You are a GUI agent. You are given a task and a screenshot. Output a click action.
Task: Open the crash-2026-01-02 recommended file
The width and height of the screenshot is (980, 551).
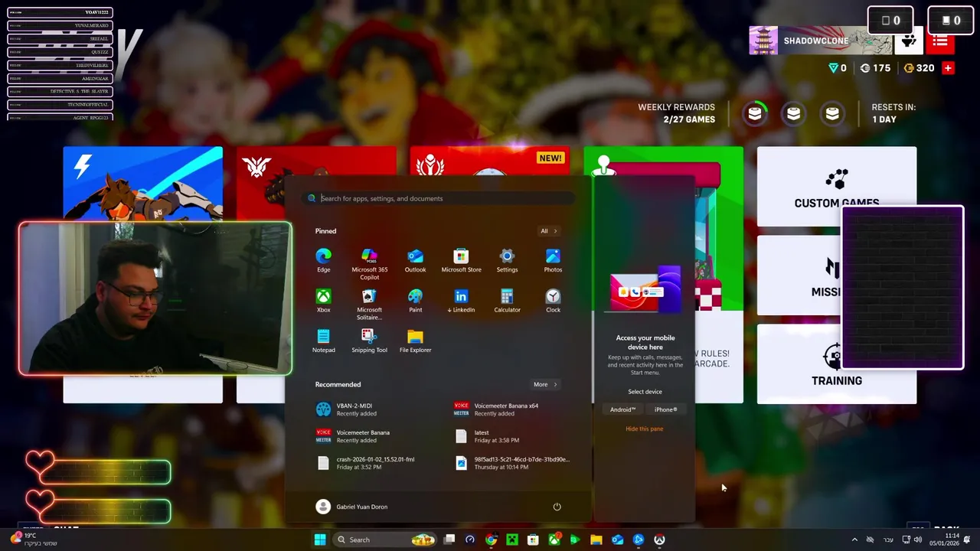point(374,463)
